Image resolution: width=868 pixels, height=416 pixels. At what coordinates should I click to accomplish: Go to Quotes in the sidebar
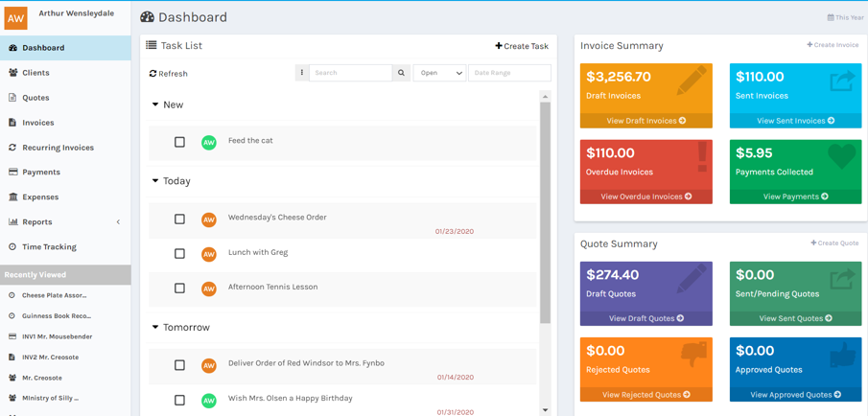coord(35,98)
